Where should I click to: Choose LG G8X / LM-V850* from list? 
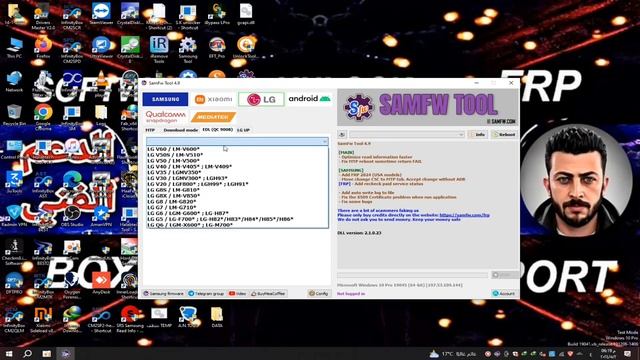point(237,196)
